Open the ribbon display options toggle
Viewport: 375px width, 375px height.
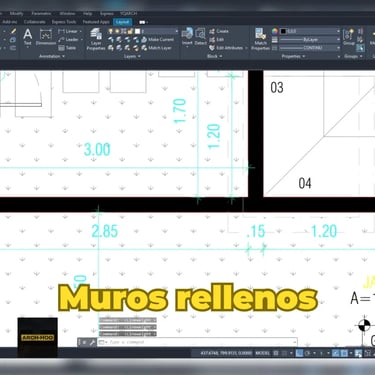coord(143,22)
